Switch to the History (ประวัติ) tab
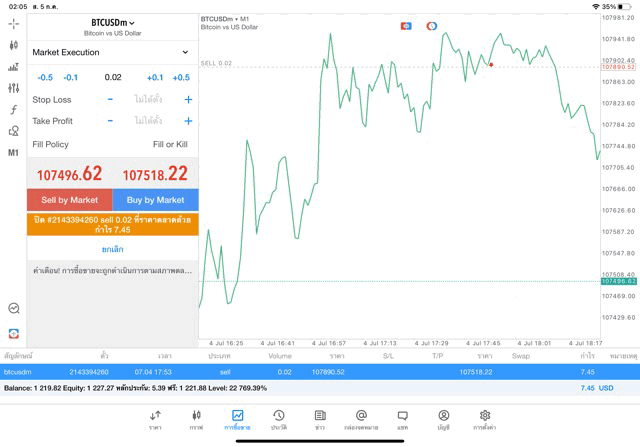The height and width of the screenshot is (447, 640). point(279,419)
